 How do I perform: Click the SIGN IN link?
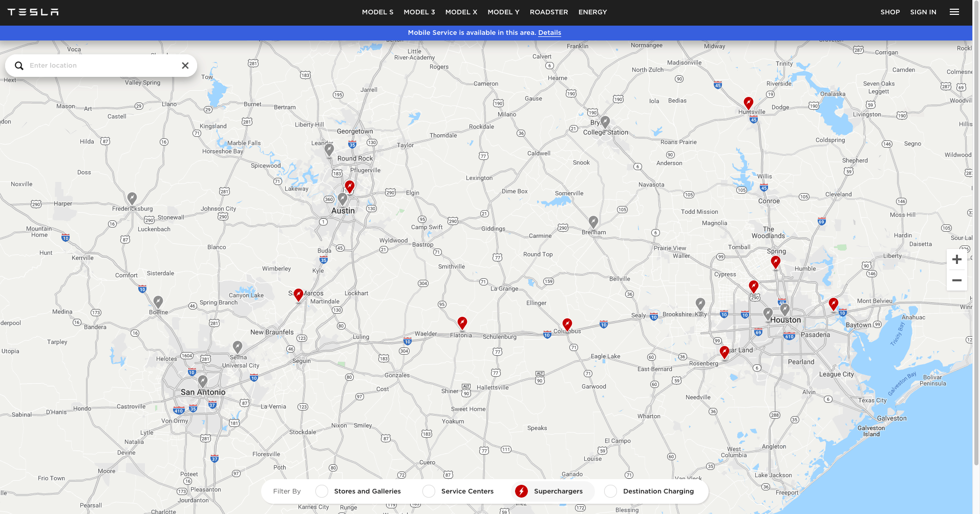point(923,12)
